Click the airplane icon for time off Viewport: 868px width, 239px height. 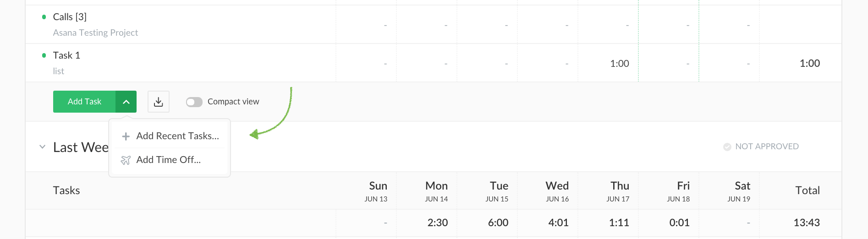click(x=126, y=160)
